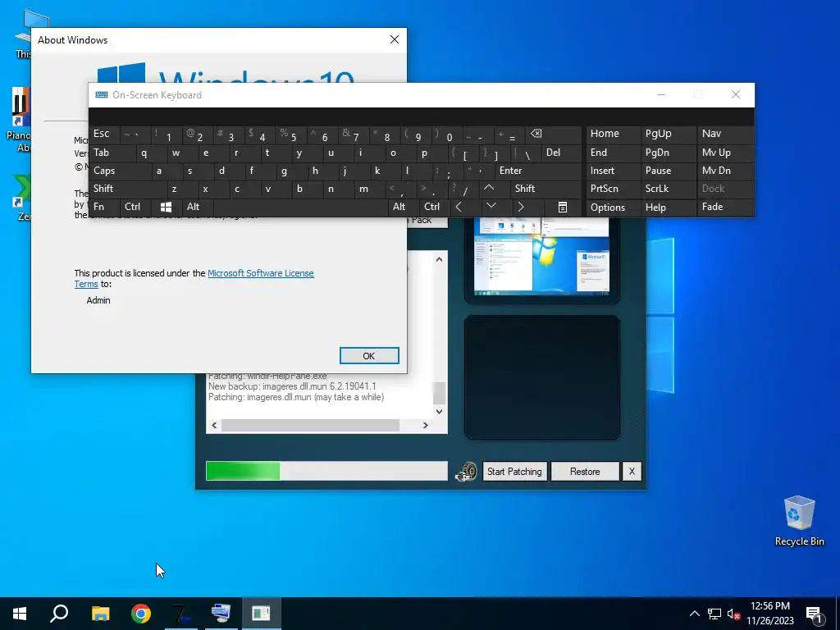Click the Fade key on On-Screen Keyboard

(x=725, y=207)
